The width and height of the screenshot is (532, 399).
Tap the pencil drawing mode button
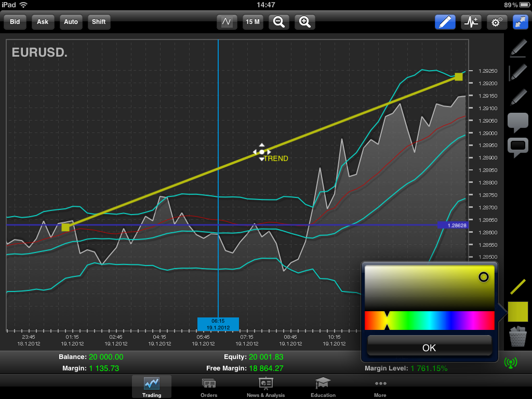tap(445, 22)
